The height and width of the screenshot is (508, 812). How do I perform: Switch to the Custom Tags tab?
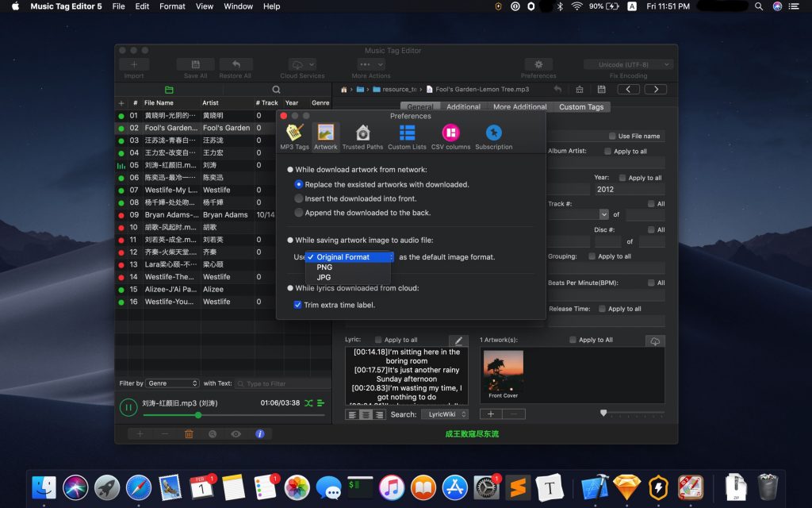coord(581,107)
